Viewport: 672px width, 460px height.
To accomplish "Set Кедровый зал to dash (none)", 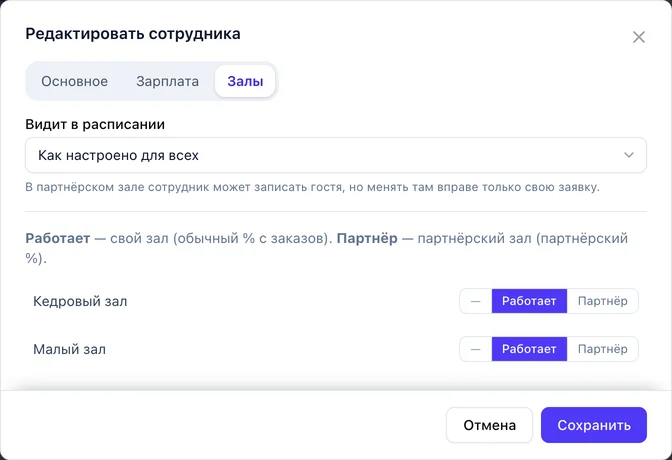I will (x=475, y=301).
